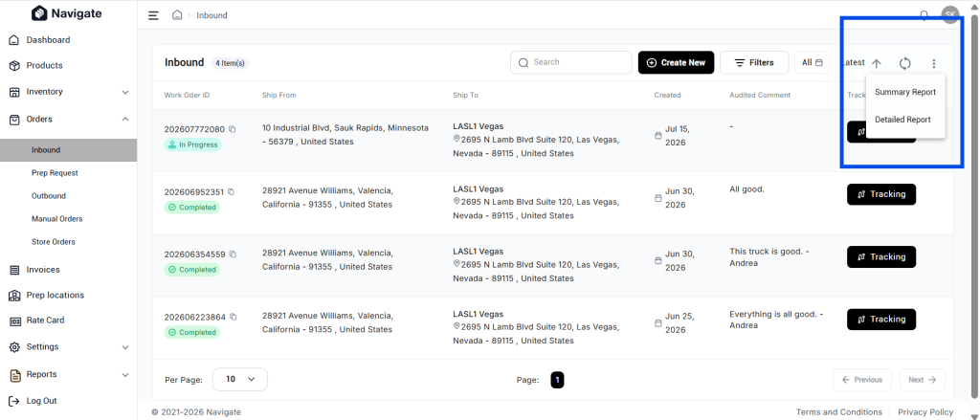Click the Next page button
The height and width of the screenshot is (420, 980).
click(922, 380)
